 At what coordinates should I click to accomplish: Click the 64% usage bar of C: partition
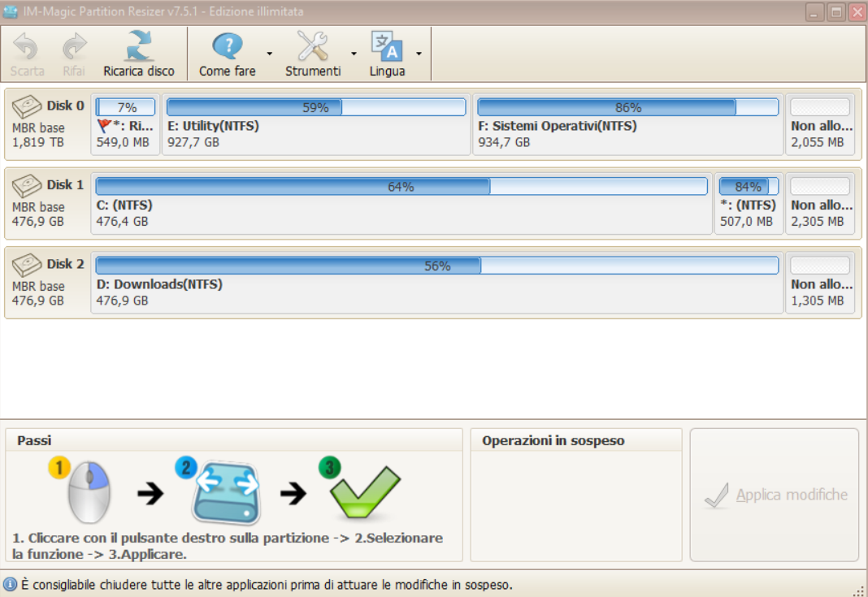coord(401,187)
